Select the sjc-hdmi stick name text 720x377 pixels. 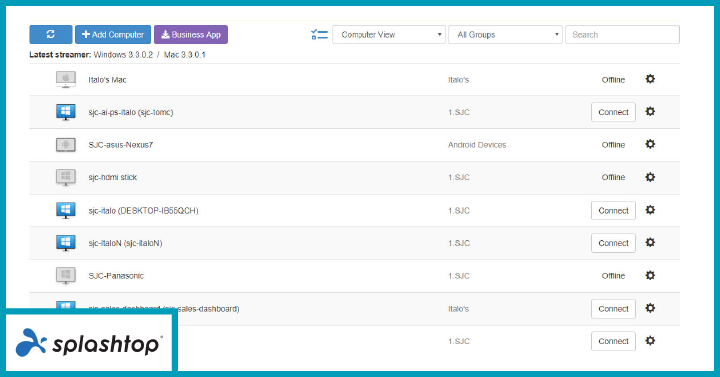(x=112, y=177)
